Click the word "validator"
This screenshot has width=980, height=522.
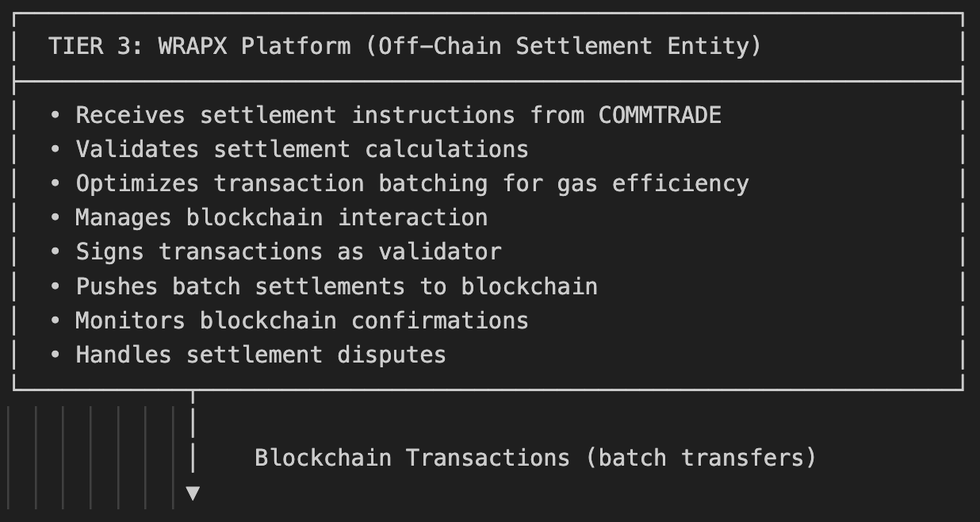point(440,251)
